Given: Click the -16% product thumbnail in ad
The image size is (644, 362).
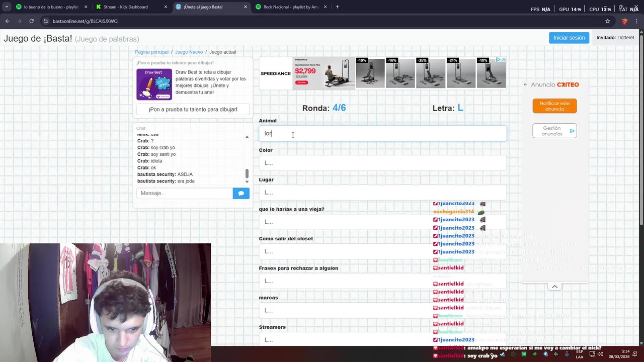Looking at the screenshot, I should click(400, 73).
